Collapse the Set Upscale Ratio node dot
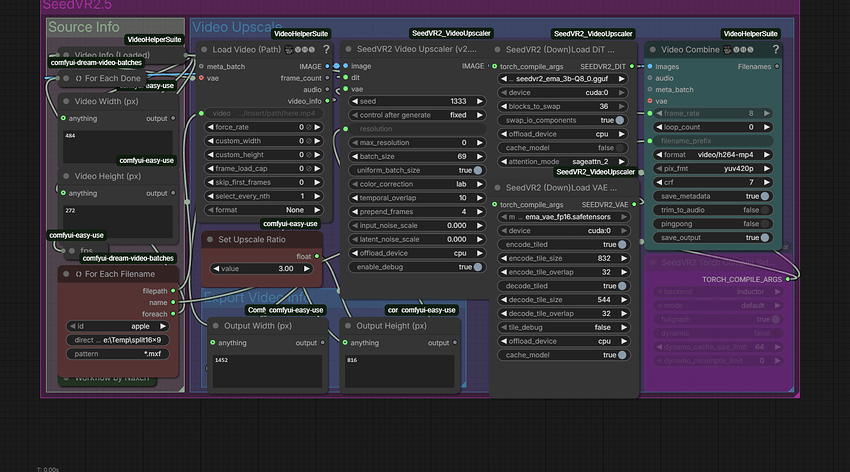 (210, 239)
